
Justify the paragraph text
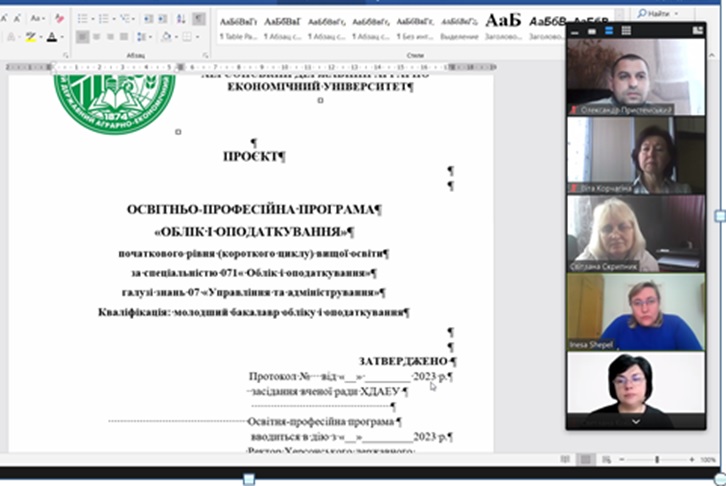[124, 37]
